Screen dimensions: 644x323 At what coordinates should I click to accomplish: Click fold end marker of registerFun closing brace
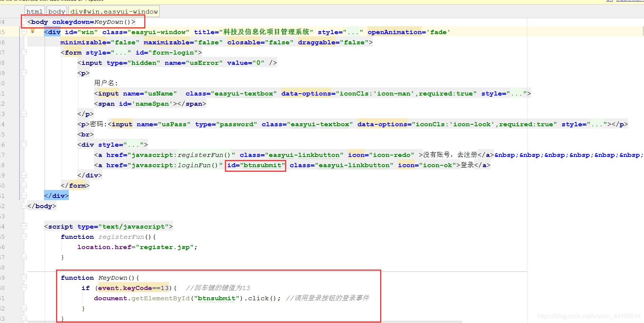[24, 257]
